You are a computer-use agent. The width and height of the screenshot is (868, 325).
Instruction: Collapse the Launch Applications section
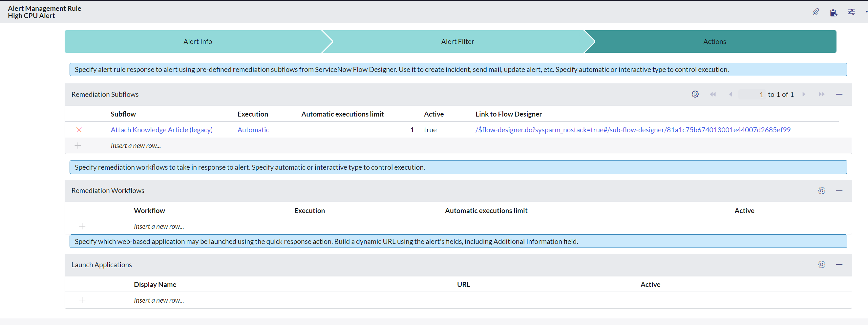click(839, 265)
